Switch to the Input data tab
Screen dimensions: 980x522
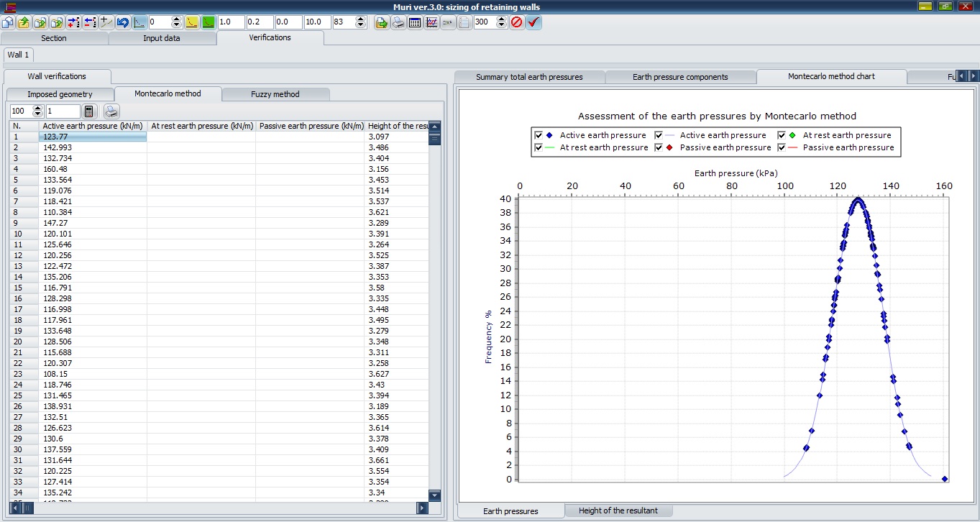click(x=162, y=38)
